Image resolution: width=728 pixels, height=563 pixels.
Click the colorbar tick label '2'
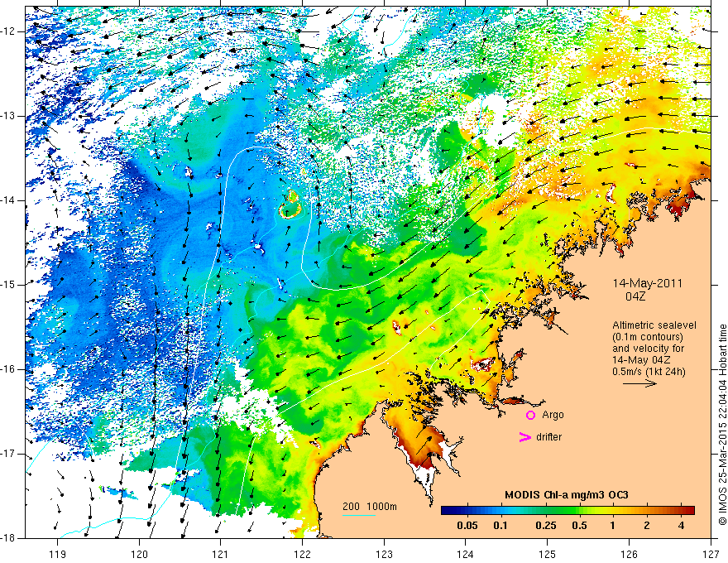[x=647, y=526]
